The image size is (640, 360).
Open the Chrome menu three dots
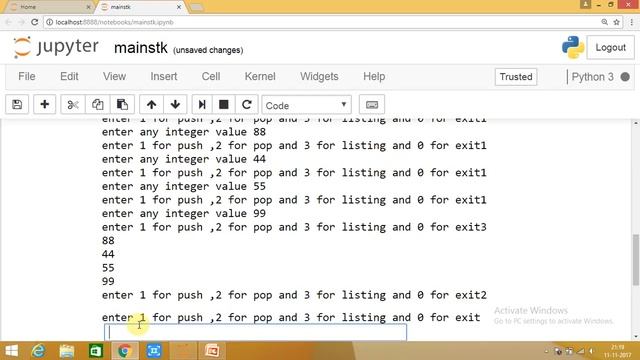click(x=631, y=22)
